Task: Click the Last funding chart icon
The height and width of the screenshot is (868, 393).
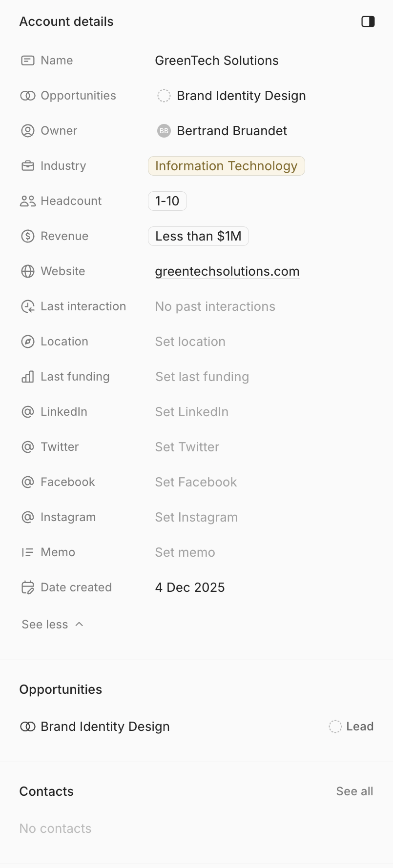Action: point(28,377)
